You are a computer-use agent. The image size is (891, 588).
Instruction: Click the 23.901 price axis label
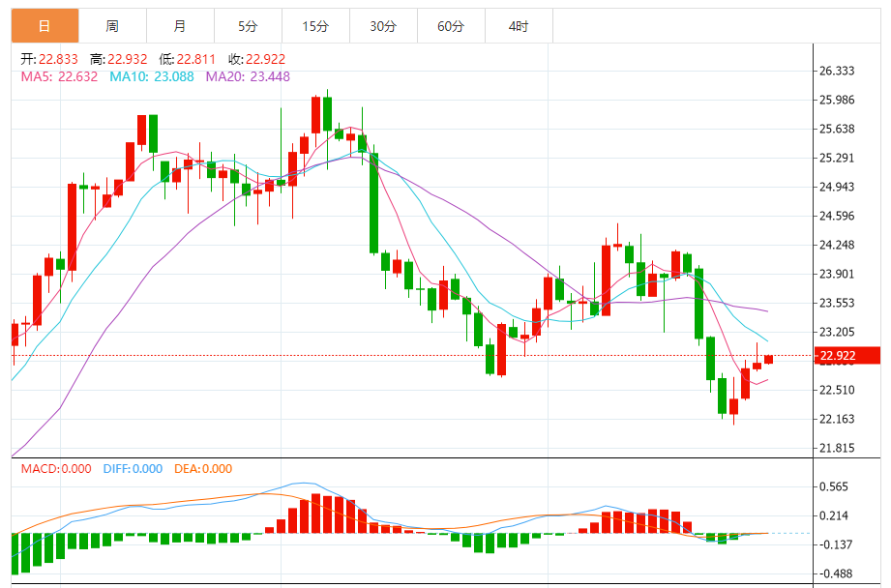(837, 274)
